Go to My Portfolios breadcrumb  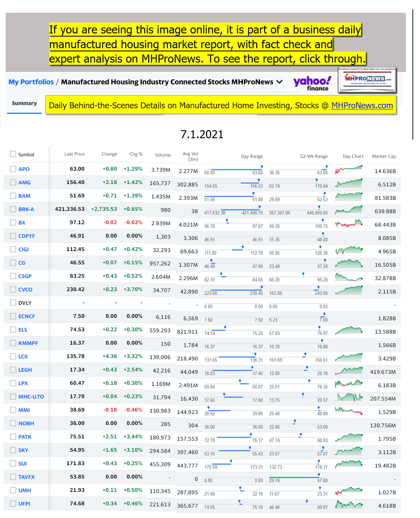click(31, 82)
